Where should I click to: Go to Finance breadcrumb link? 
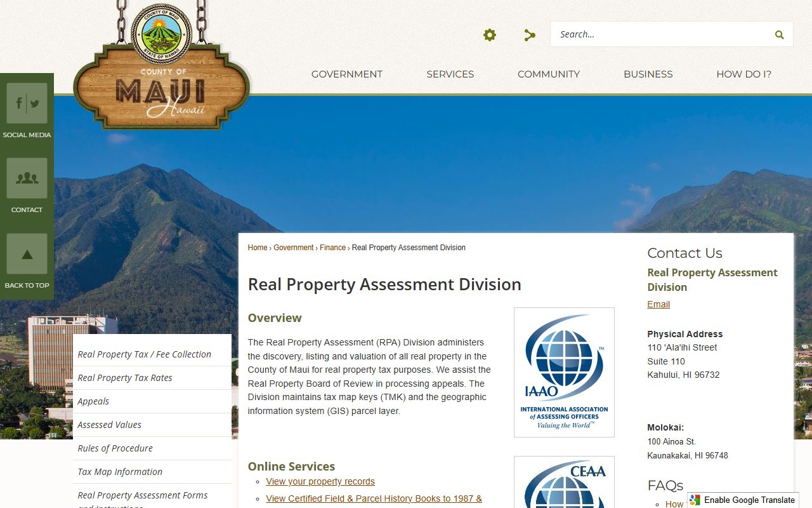coord(333,248)
